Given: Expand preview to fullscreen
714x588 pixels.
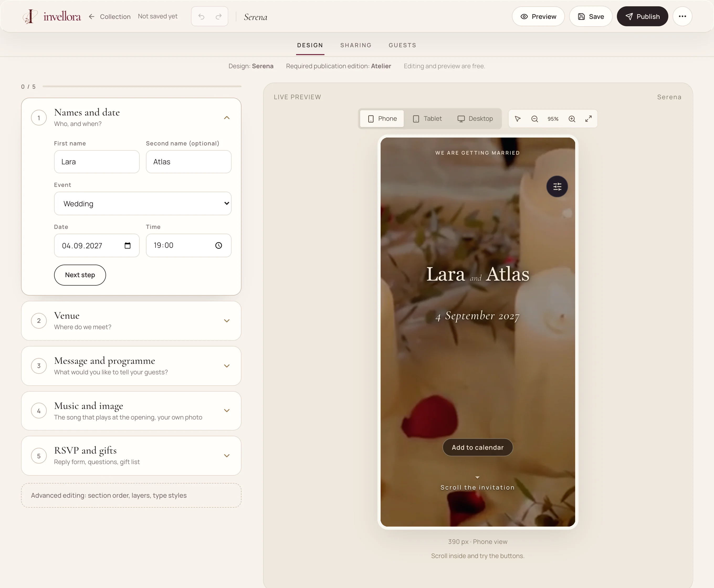Looking at the screenshot, I should (588, 119).
